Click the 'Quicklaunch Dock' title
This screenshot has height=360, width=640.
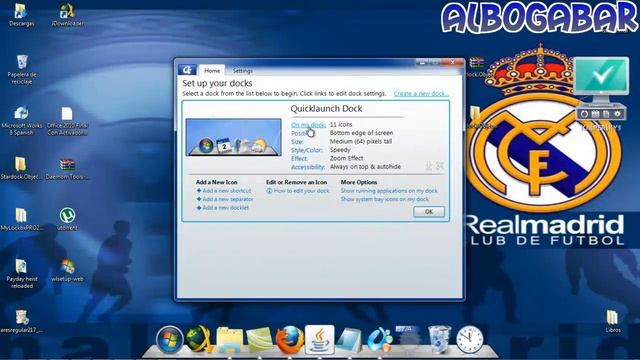326,109
